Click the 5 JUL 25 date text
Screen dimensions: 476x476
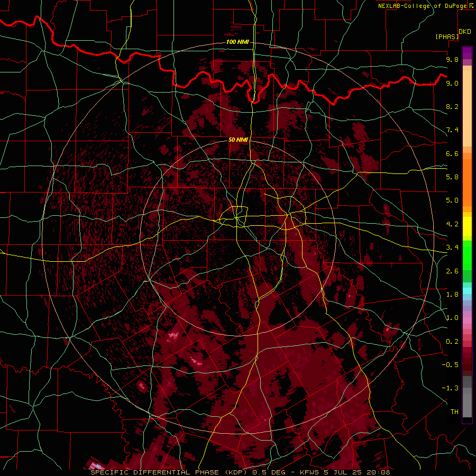pos(344,472)
